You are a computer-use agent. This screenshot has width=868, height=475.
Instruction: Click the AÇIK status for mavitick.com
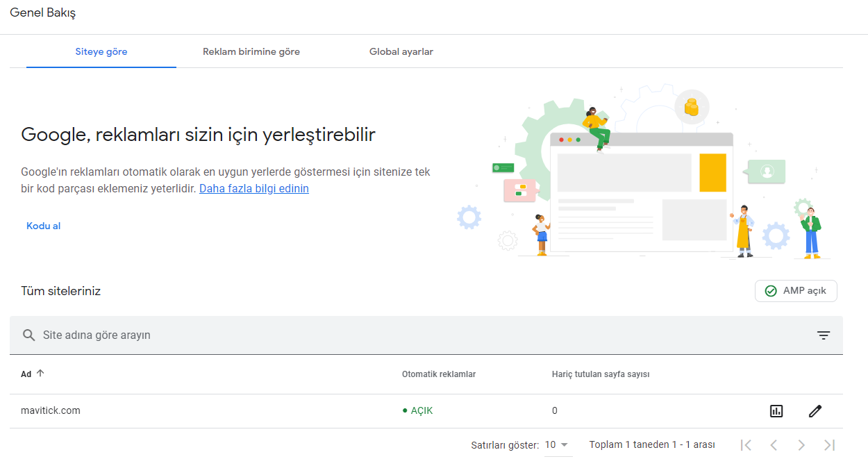point(417,410)
